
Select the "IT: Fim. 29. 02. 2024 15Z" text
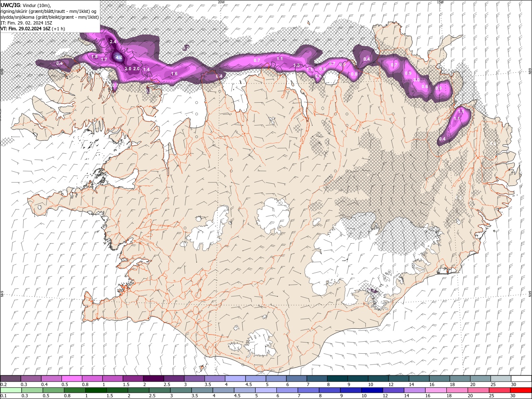click(x=26, y=23)
